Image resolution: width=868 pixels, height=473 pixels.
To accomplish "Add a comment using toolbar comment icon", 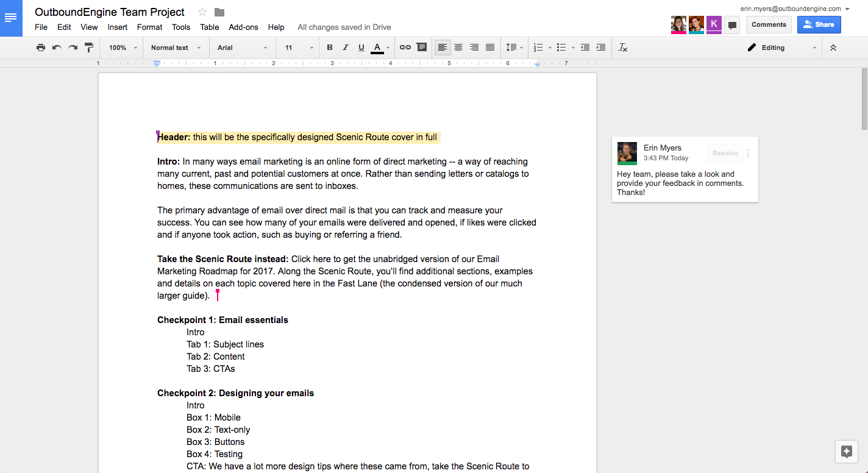I will [x=421, y=48].
